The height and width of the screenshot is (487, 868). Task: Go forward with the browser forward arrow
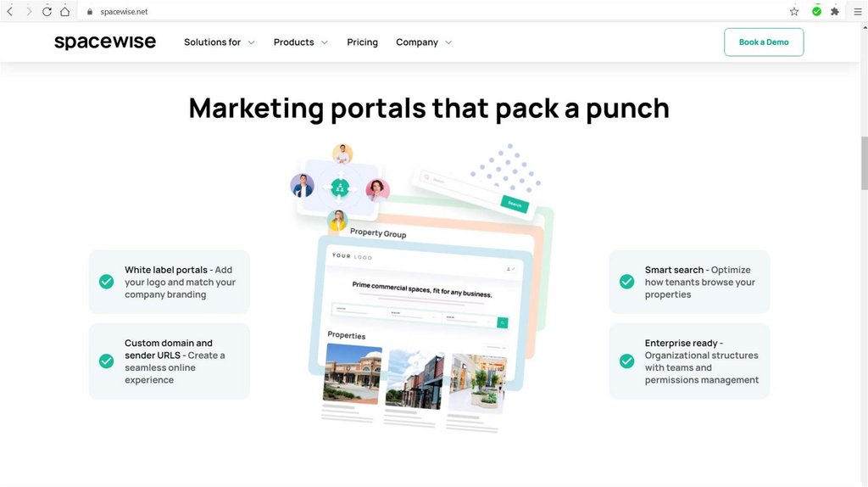[x=29, y=11]
